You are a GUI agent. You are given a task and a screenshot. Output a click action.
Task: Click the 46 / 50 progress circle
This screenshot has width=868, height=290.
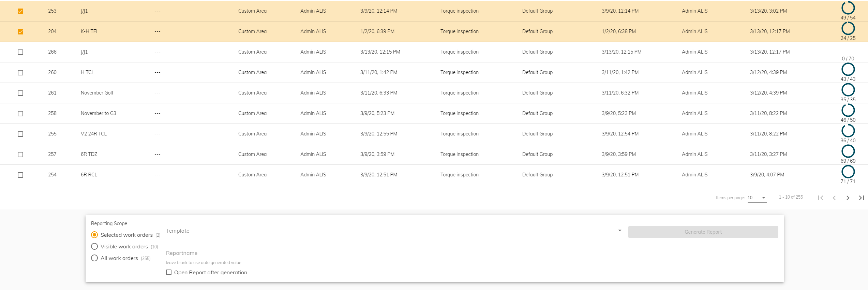pos(848,110)
